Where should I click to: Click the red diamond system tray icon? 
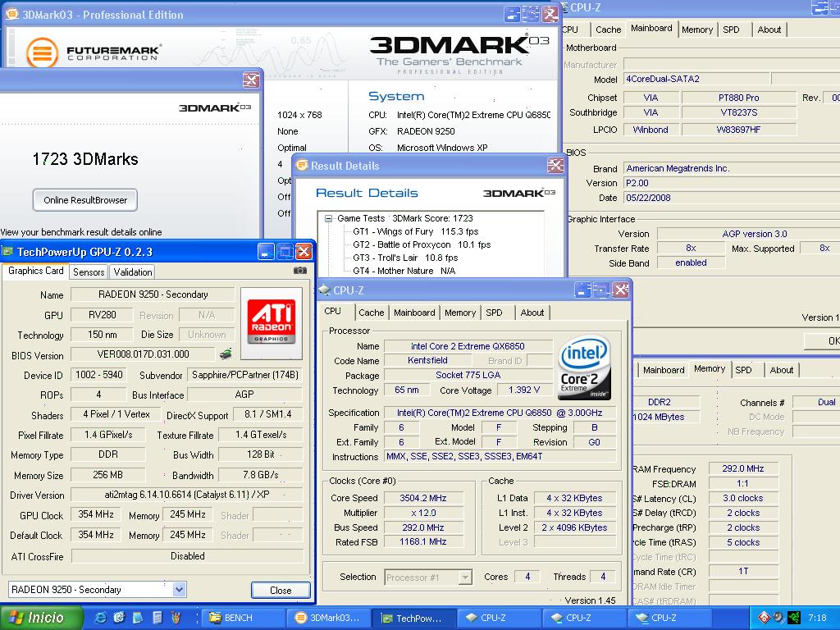point(764,618)
